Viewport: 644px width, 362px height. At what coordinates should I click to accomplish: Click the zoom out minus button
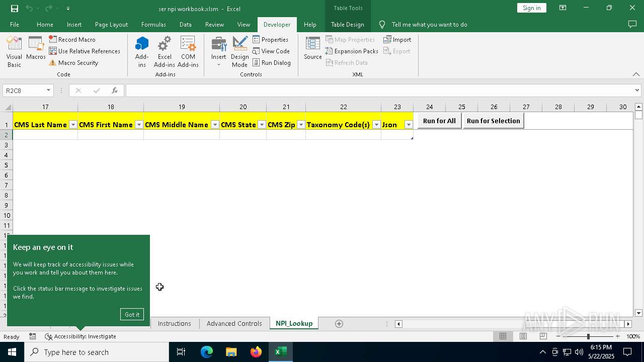point(558,336)
